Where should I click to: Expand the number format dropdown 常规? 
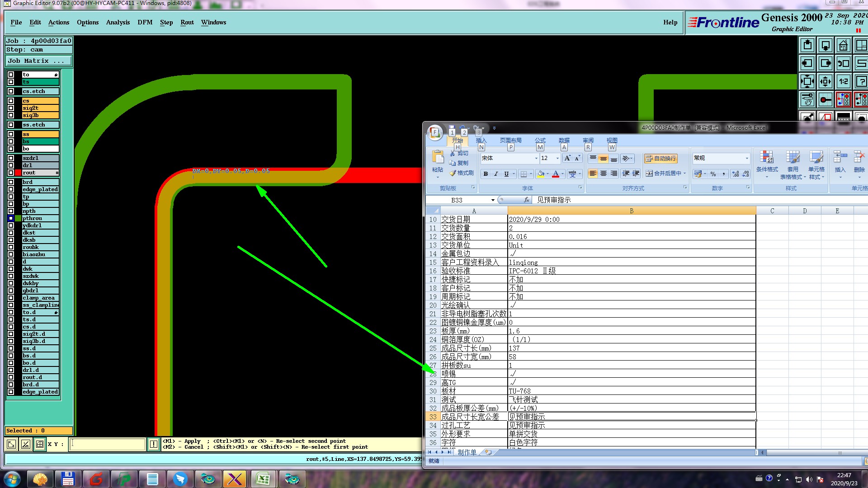(x=746, y=158)
